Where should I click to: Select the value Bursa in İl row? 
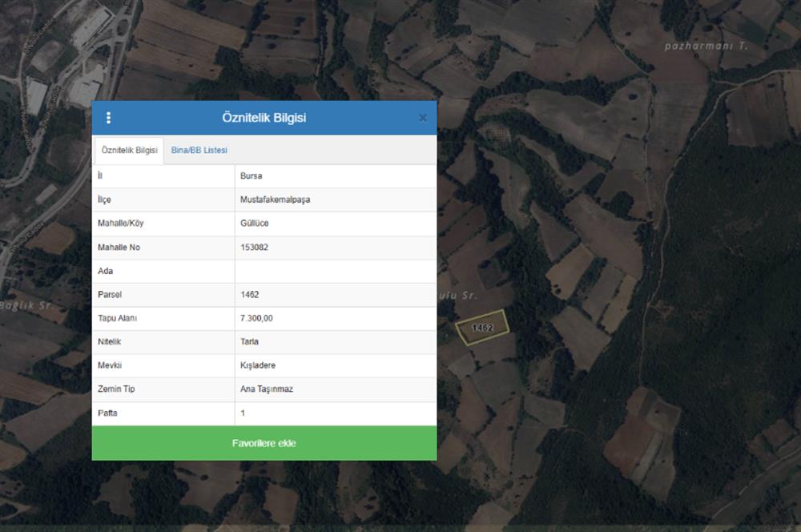click(252, 175)
